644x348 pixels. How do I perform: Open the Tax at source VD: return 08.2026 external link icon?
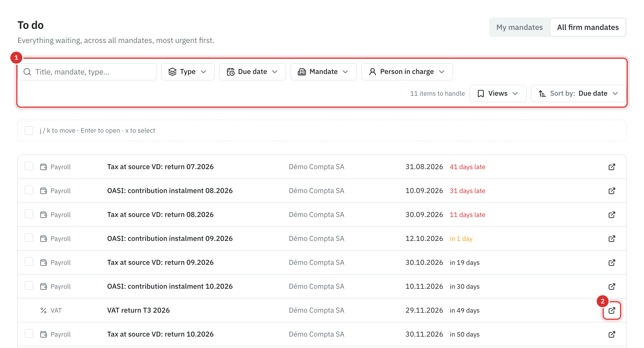pyautogui.click(x=612, y=215)
